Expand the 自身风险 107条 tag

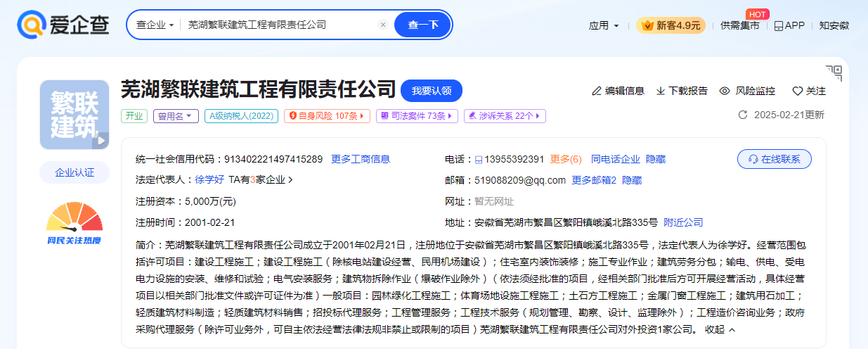(328, 116)
